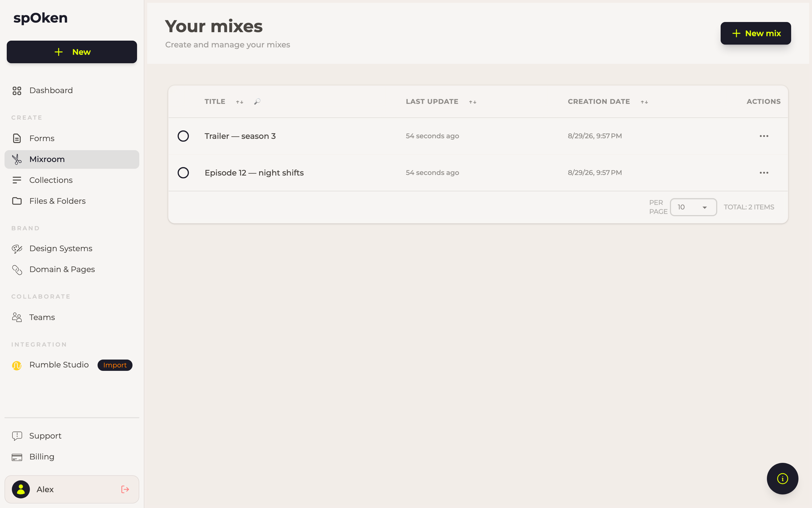Go to Billing page

pyautogui.click(x=72, y=457)
